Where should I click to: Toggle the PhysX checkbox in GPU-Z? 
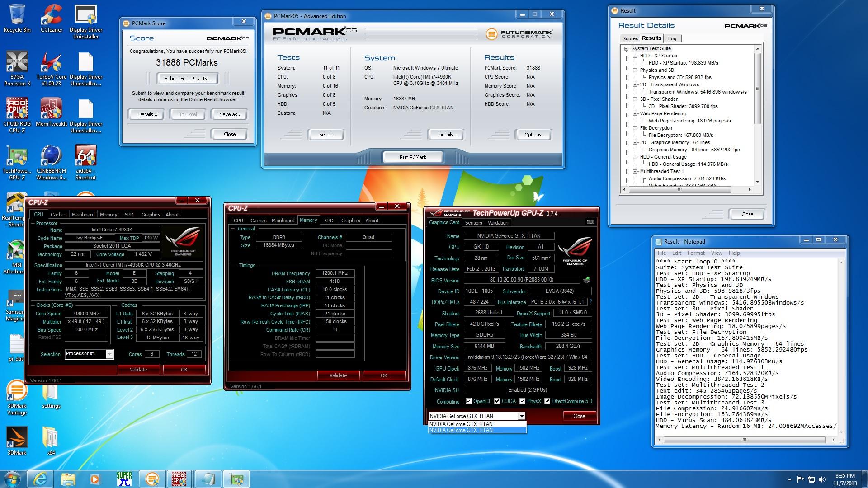coord(522,401)
